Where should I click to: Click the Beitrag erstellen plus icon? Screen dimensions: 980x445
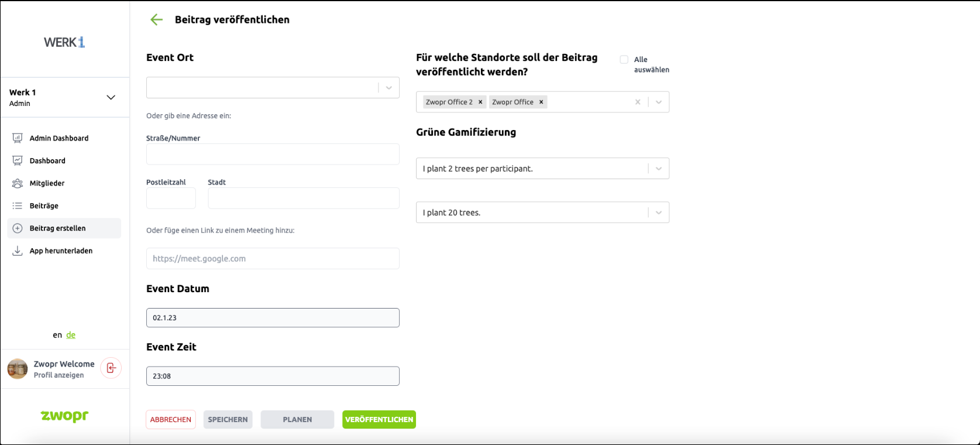tap(18, 228)
